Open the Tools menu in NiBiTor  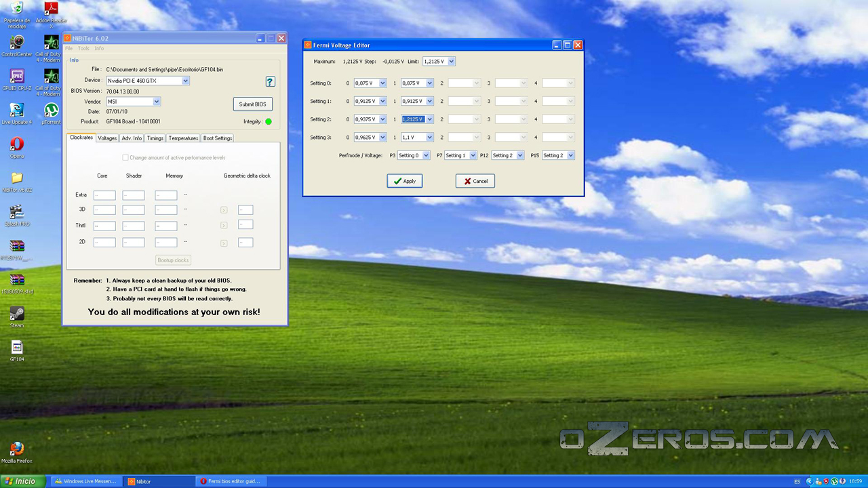[x=83, y=49]
